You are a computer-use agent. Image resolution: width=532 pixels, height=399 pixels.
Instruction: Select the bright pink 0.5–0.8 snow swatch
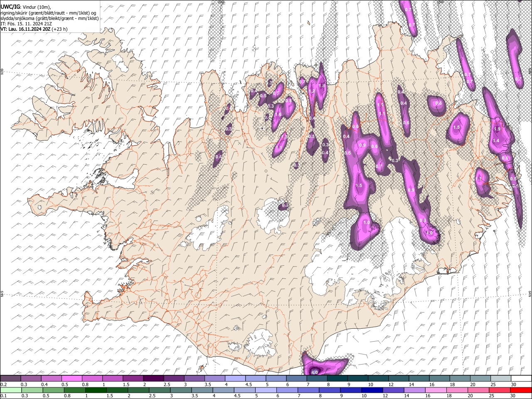pyautogui.click(x=72, y=378)
